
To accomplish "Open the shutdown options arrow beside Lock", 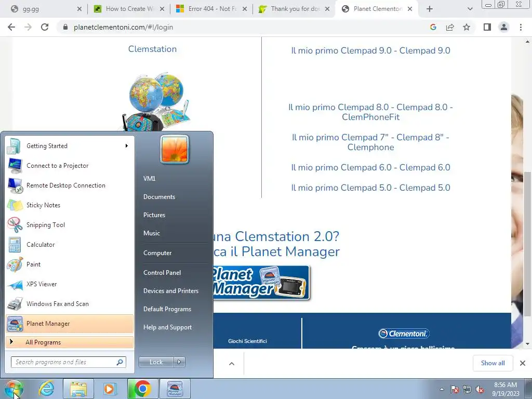I will click(179, 362).
